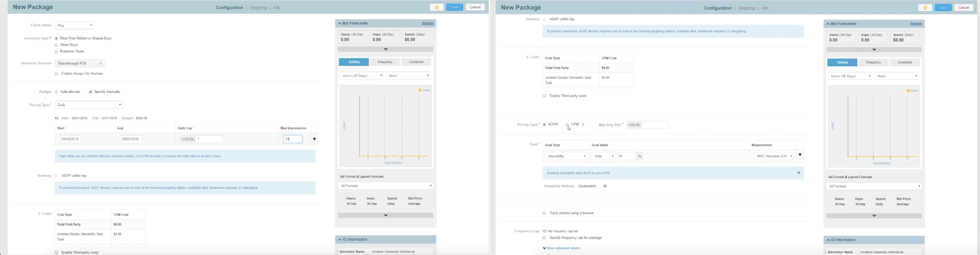Select the Frequency tab in right Bid Forecaster

pos(873,62)
